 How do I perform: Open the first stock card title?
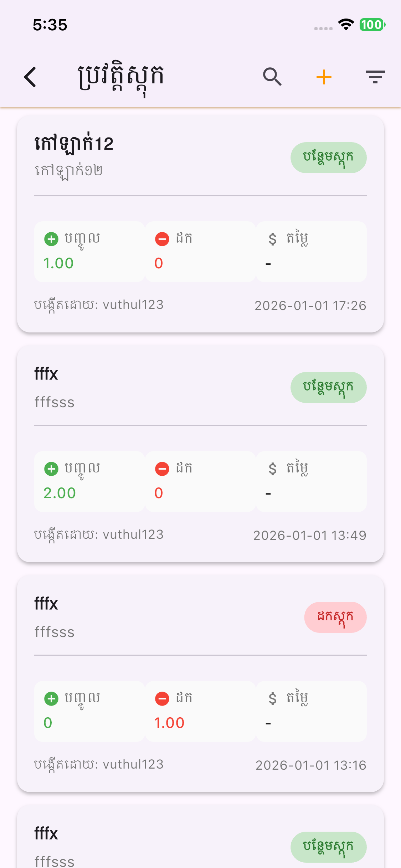pyautogui.click(x=74, y=144)
